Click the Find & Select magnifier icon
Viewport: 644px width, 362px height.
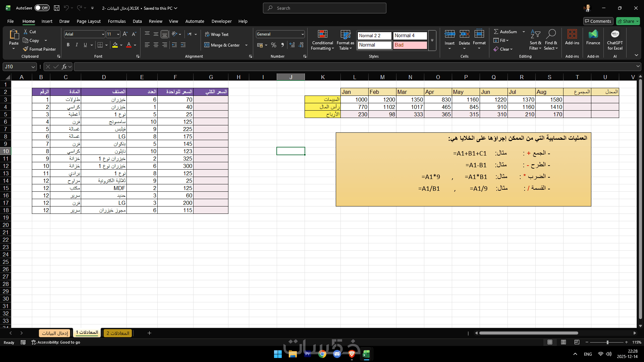pyautogui.click(x=551, y=34)
